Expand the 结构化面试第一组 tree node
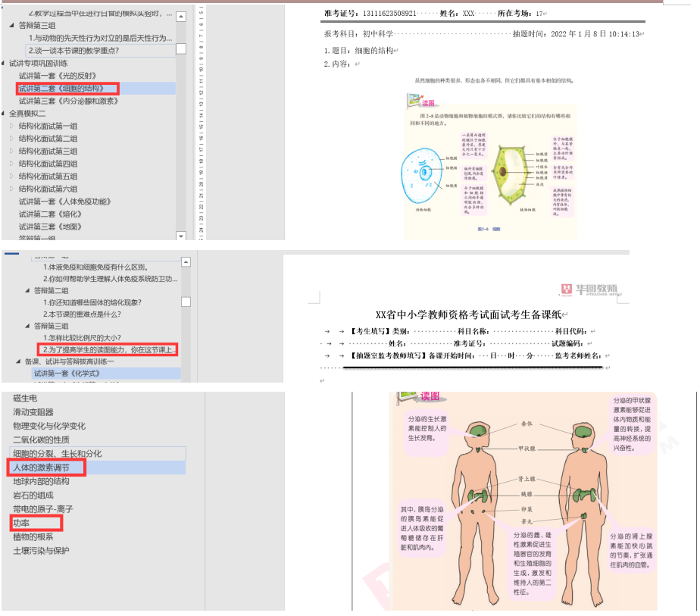This screenshot has height=616, width=700. (x=11, y=127)
